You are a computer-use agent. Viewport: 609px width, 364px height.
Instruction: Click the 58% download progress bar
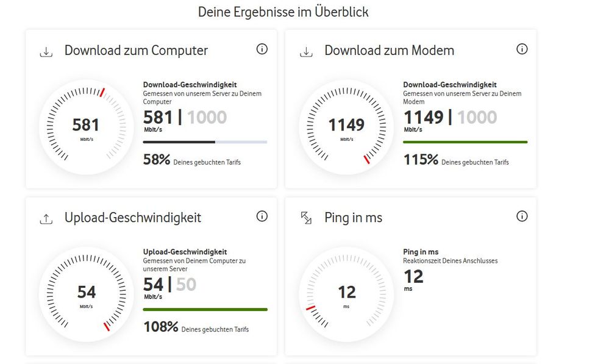(x=205, y=142)
